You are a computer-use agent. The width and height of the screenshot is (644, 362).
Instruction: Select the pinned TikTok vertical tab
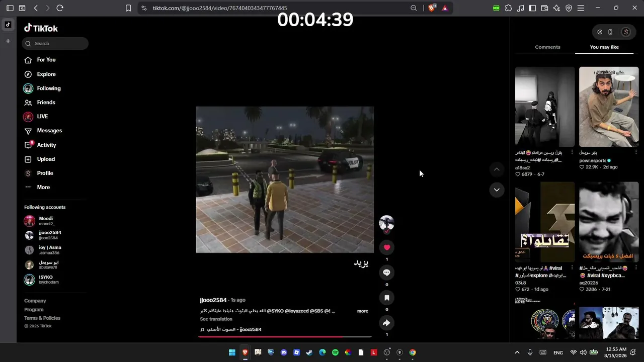8,25
